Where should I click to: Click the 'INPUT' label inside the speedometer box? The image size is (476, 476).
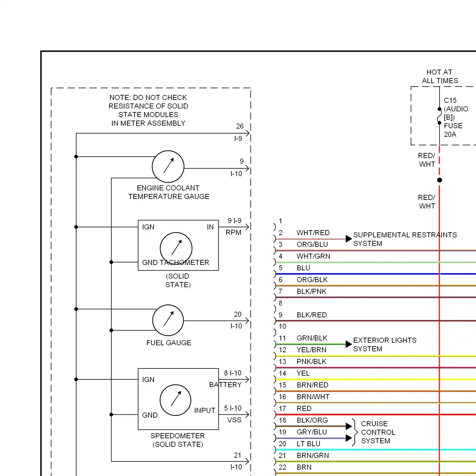(x=205, y=410)
